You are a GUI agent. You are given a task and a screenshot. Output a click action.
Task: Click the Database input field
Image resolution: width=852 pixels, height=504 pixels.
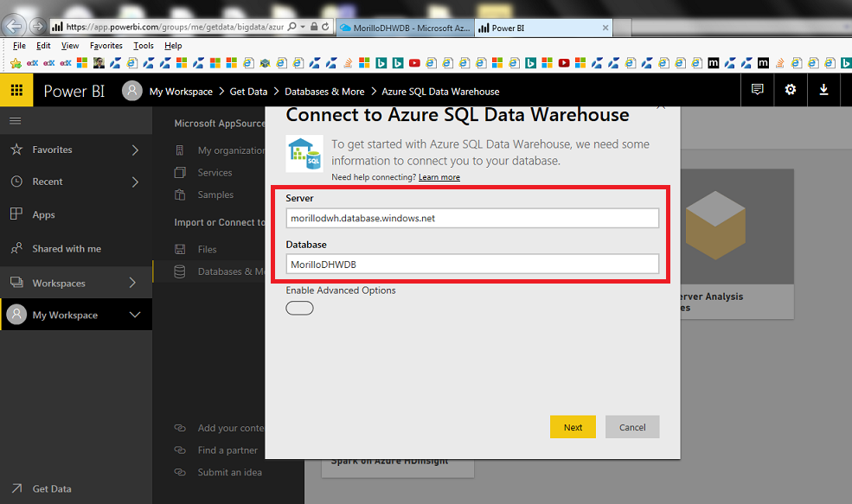pos(472,264)
